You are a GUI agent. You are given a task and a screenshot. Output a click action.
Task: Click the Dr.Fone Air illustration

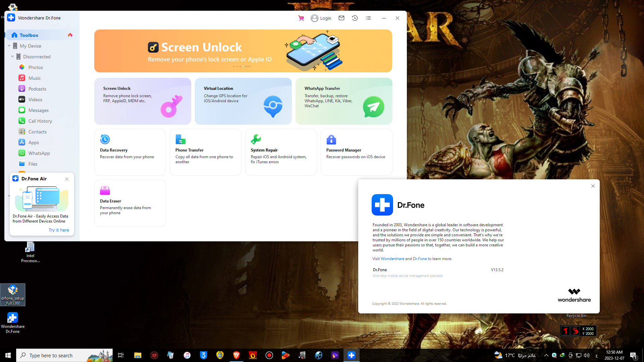41,198
